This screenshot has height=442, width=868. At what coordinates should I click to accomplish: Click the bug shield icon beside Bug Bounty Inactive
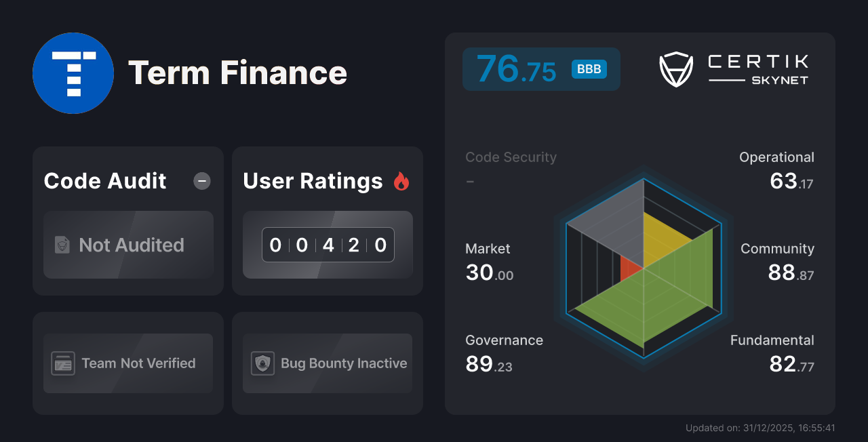click(x=264, y=363)
